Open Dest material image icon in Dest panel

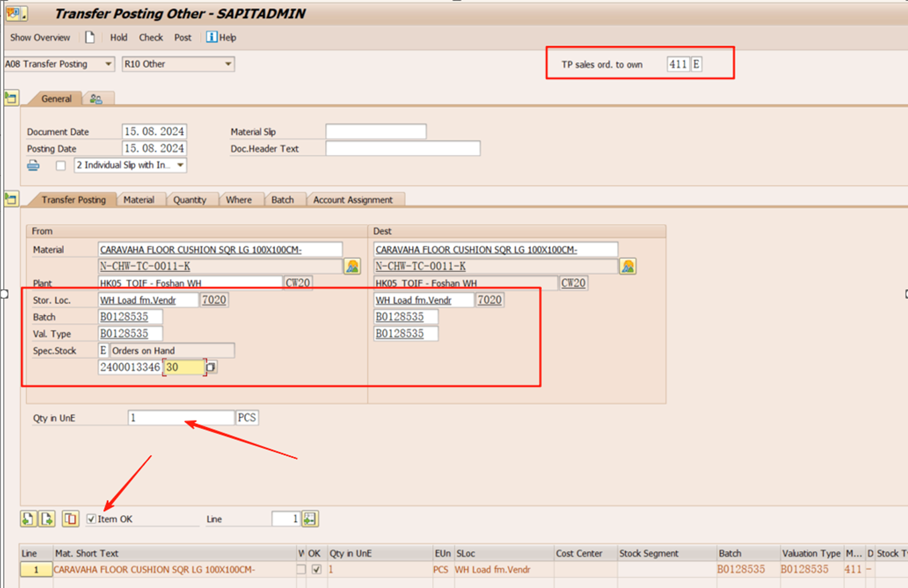point(627,266)
